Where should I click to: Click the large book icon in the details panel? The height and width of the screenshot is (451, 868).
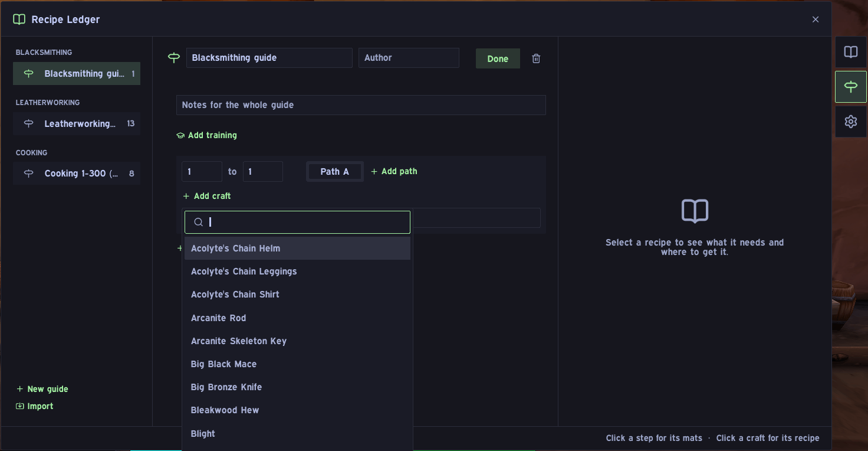point(695,211)
